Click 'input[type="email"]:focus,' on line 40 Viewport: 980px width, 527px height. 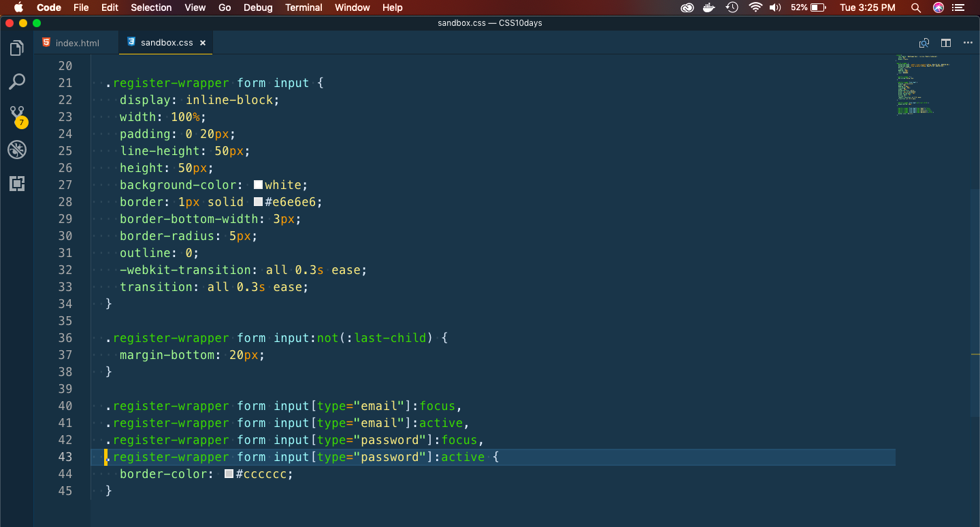[x=368, y=406]
